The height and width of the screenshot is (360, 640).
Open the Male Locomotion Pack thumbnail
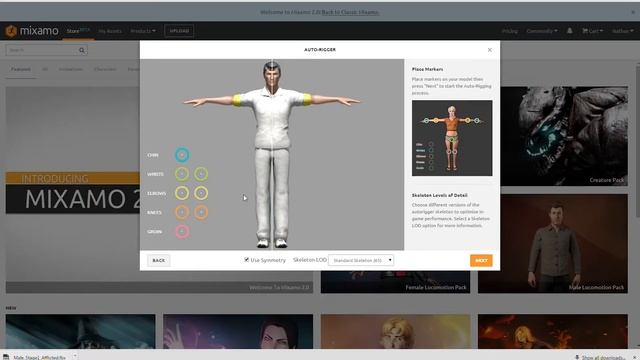pyautogui.click(x=553, y=243)
